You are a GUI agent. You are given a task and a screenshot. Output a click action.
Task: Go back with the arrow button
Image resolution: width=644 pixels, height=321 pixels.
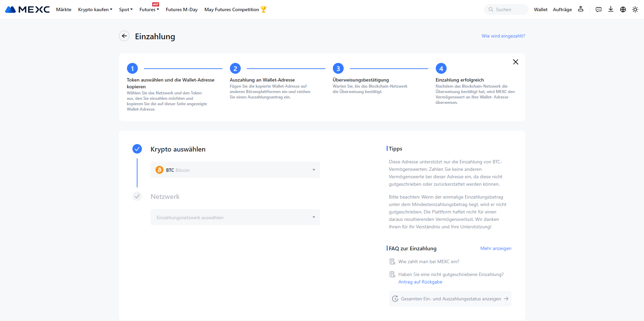coord(124,36)
